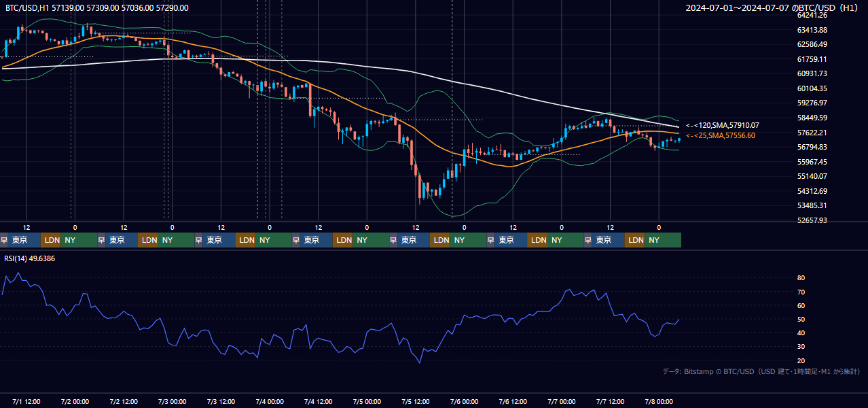Select the 7/4 12:00 date label
Screen dimensions: 868x408
pos(319,401)
